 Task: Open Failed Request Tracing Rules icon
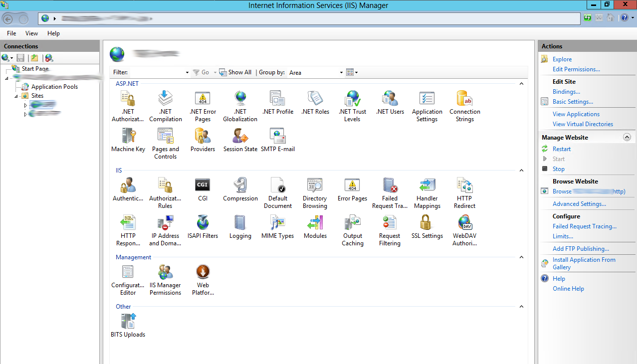(x=390, y=193)
